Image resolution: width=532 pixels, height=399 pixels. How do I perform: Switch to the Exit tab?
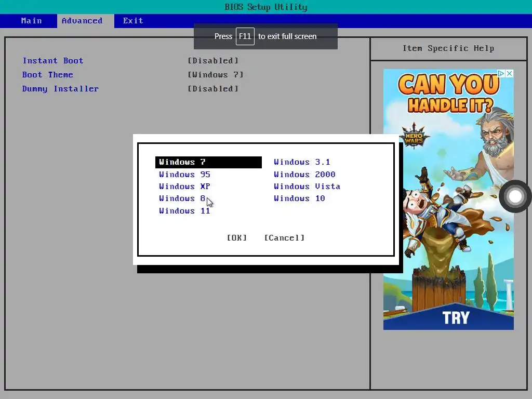coord(133,21)
